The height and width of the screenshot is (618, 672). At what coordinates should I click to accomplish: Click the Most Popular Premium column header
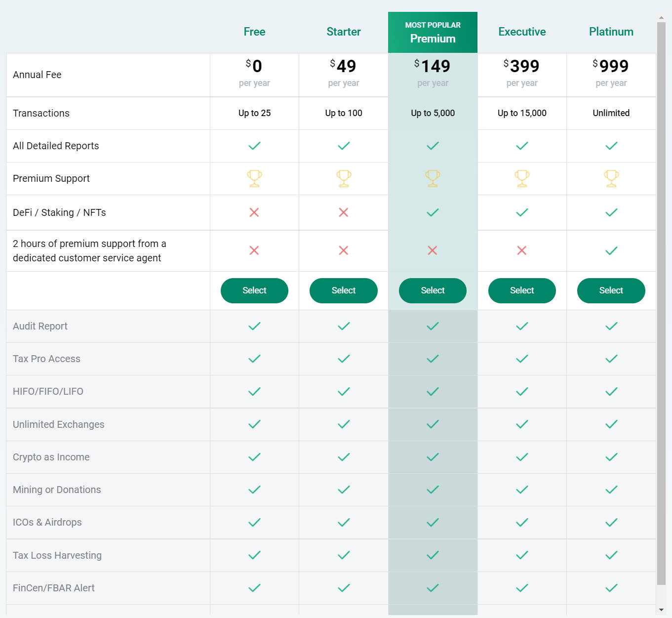click(433, 33)
